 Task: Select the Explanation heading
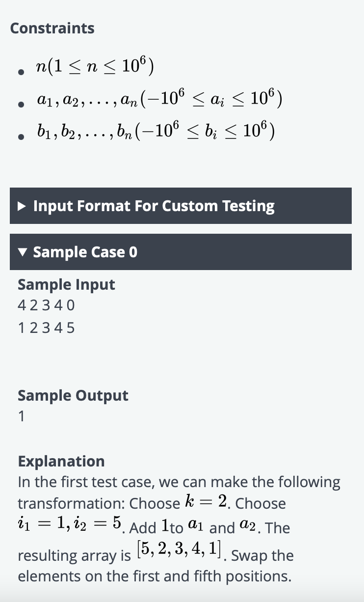pyautogui.click(x=61, y=461)
